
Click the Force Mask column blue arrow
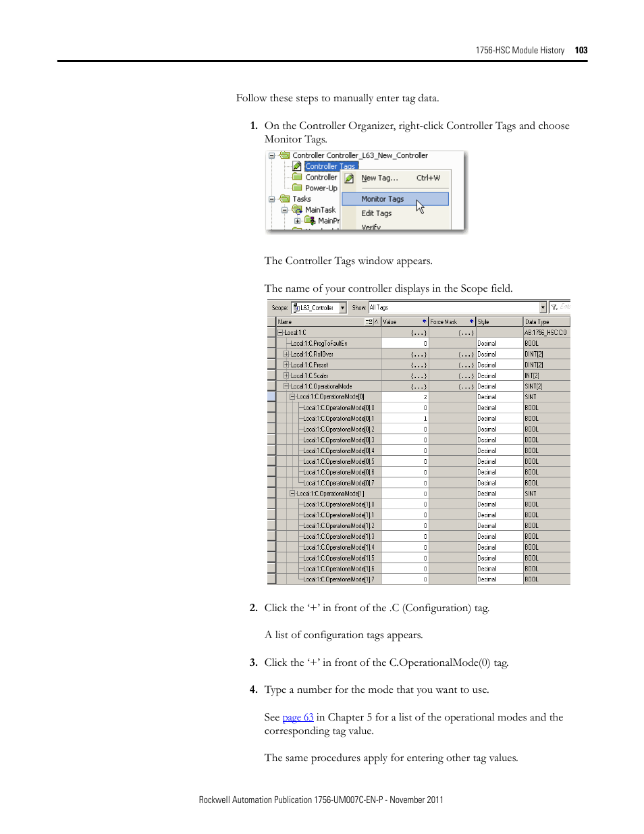pos(471,321)
